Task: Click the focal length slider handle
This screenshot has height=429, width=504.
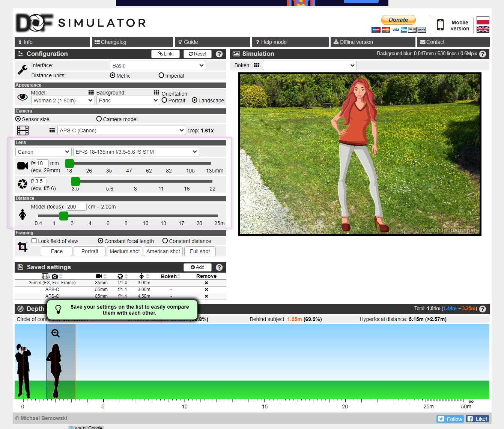Action: point(69,163)
